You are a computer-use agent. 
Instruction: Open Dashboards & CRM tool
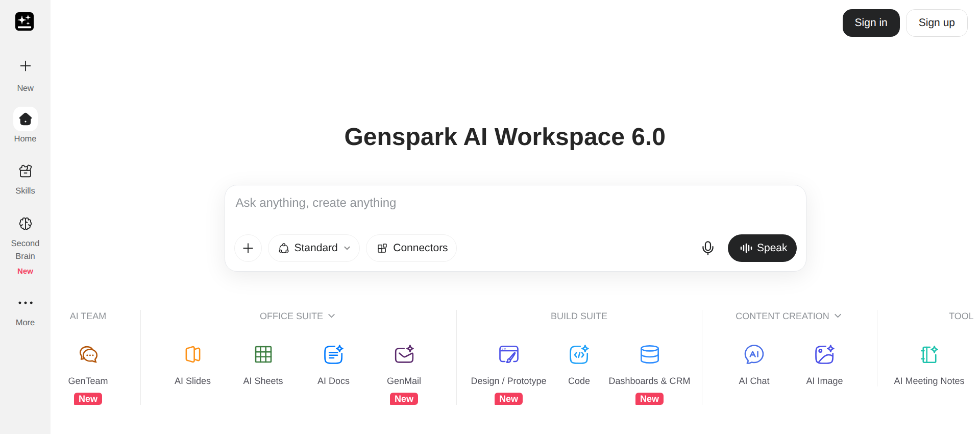[x=649, y=365]
